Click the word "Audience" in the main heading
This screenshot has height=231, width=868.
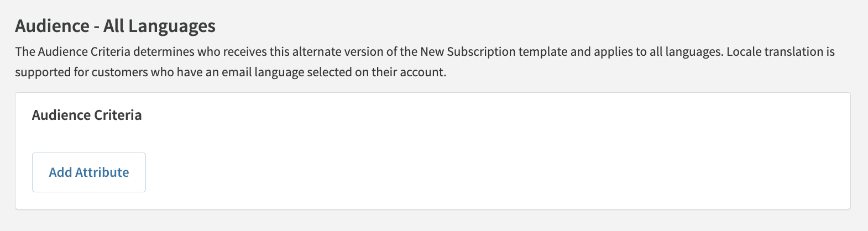coord(52,26)
